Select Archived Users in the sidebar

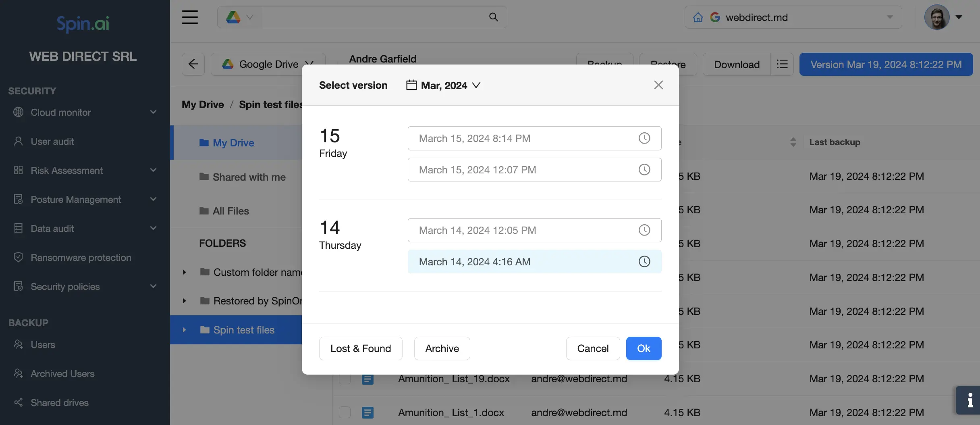pyautogui.click(x=62, y=373)
